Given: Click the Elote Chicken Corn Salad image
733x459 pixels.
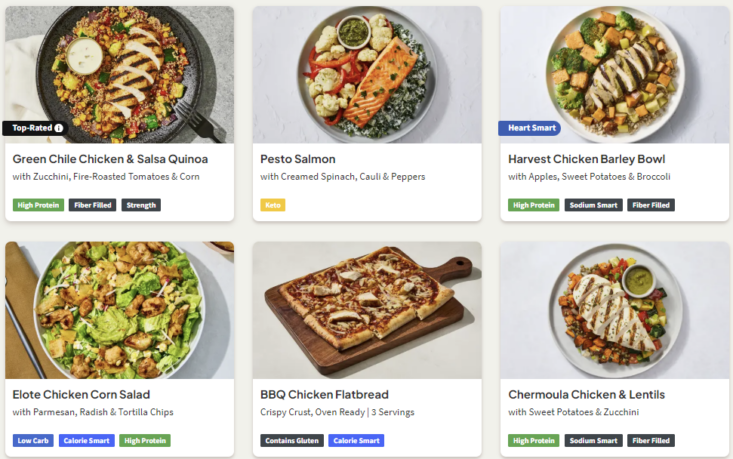Looking at the screenshot, I should point(120,310).
